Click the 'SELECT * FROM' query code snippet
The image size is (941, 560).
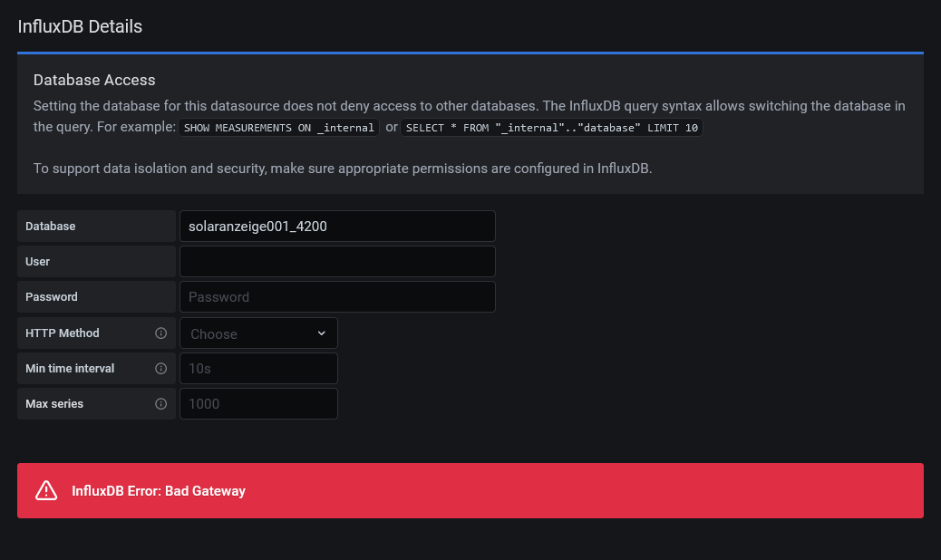coord(551,128)
